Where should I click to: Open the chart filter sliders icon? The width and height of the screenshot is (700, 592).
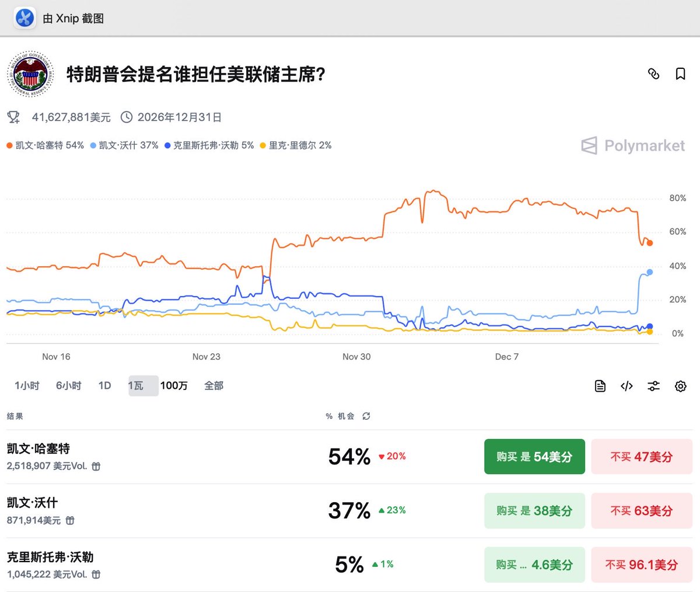click(x=653, y=386)
